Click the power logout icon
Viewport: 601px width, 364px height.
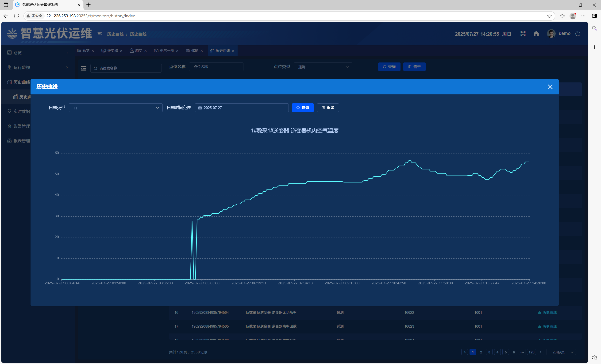[578, 34]
